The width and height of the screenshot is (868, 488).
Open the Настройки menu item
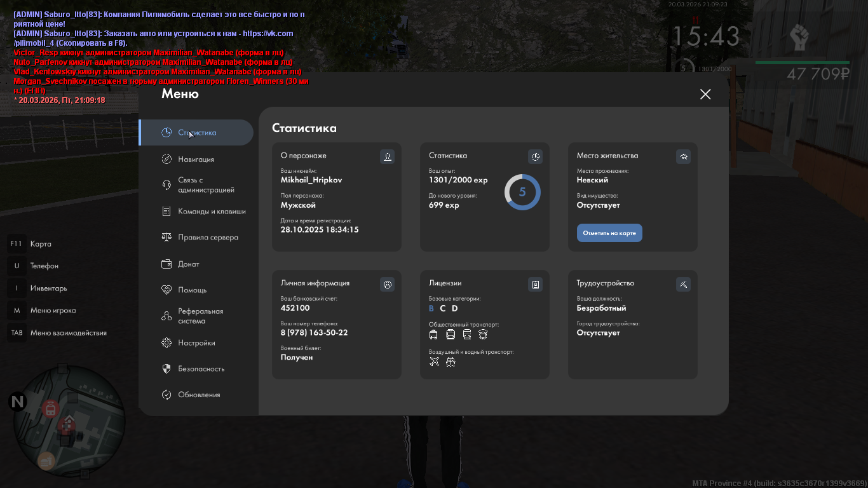(x=196, y=343)
